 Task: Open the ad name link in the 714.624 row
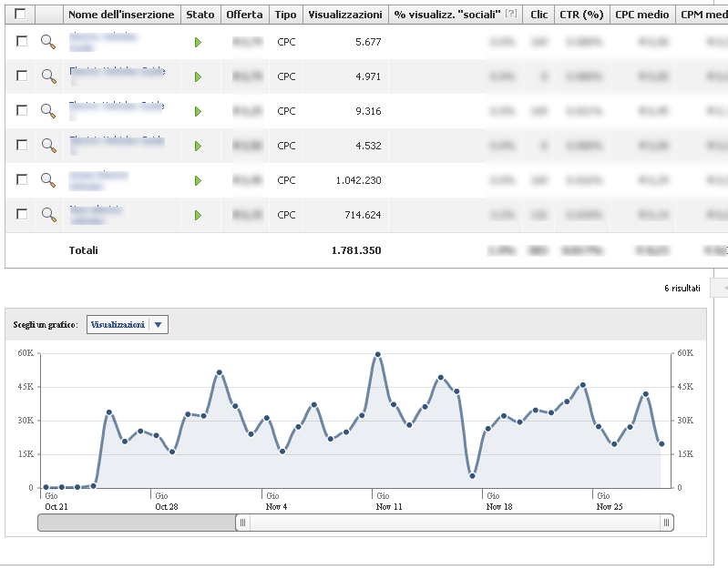pyautogui.click(x=96, y=215)
